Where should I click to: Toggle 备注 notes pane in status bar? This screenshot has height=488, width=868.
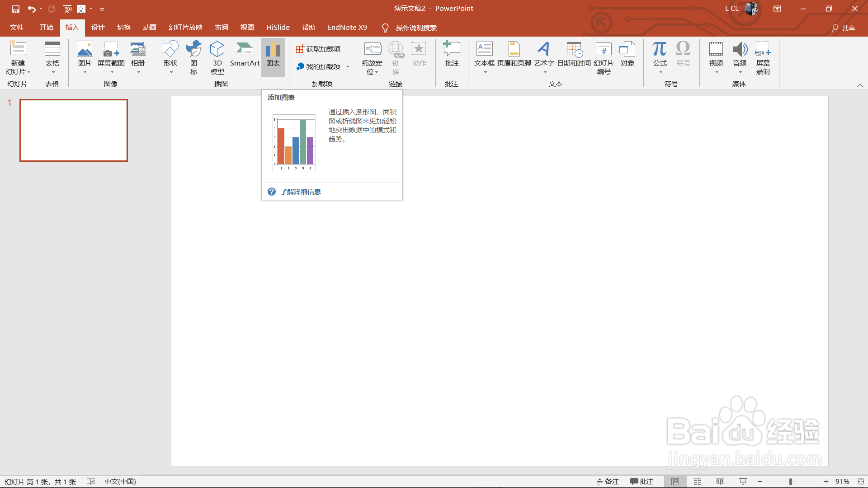608,482
